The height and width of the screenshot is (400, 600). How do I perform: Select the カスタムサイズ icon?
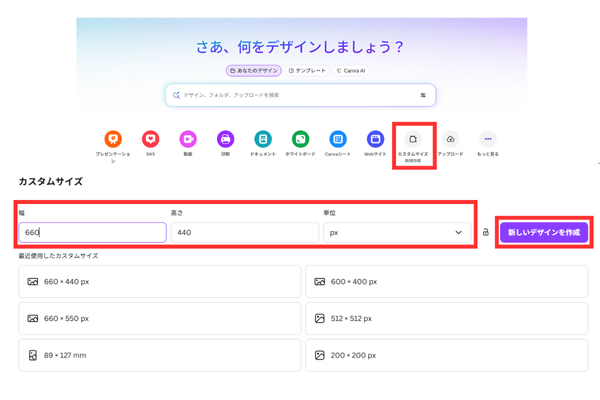413,139
